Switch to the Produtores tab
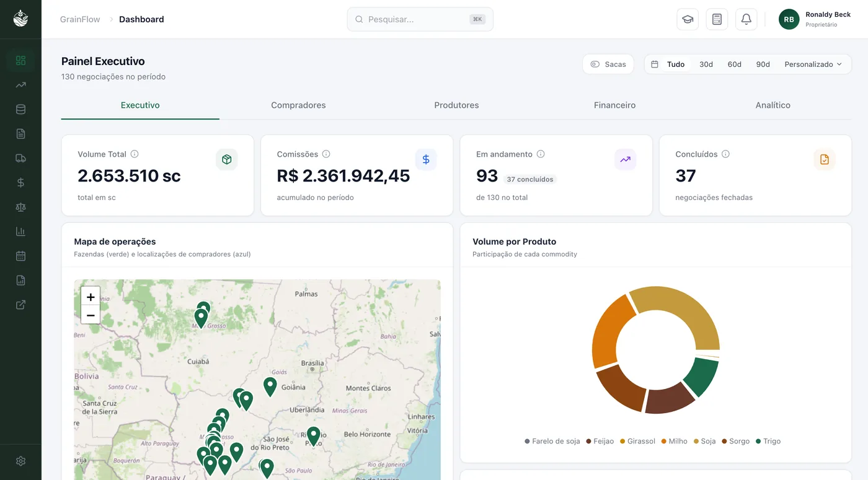 coord(456,105)
